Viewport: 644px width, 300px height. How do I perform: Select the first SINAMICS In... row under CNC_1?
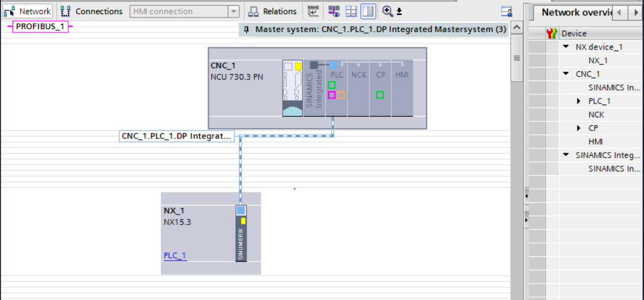(614, 87)
